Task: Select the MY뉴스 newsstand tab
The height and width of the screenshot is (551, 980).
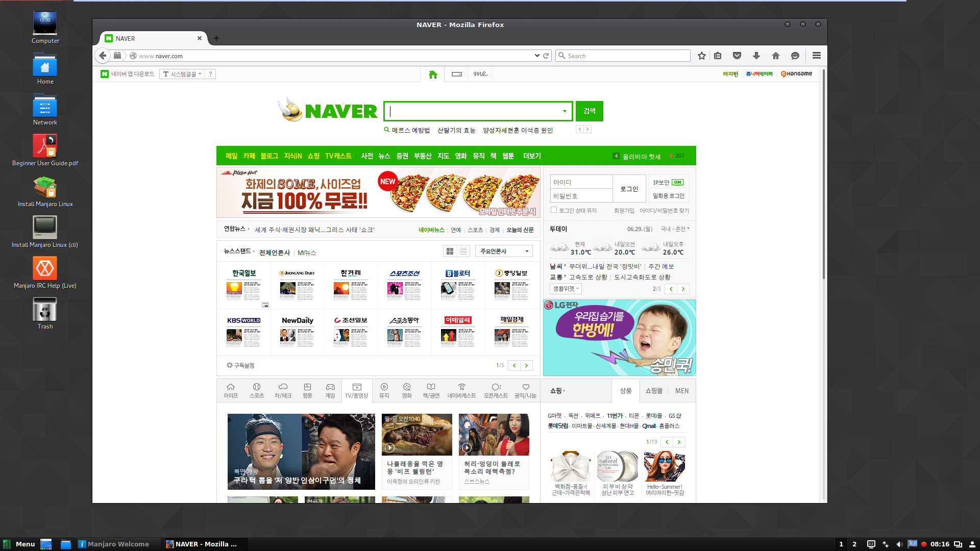Action: tap(307, 253)
